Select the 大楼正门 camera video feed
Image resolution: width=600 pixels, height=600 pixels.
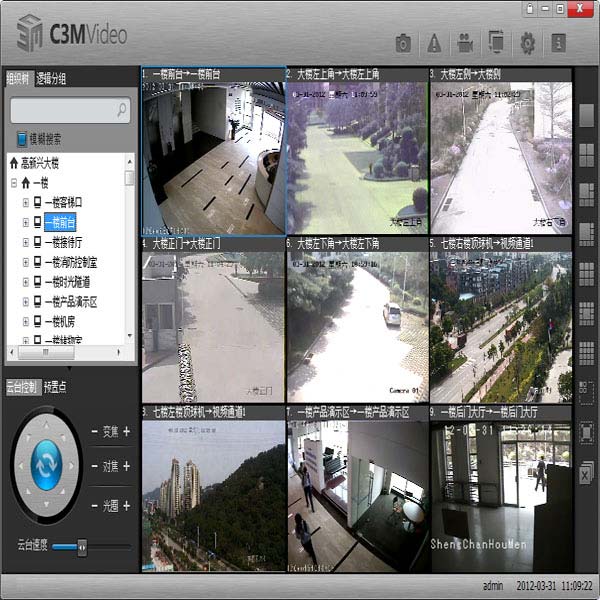(213, 319)
